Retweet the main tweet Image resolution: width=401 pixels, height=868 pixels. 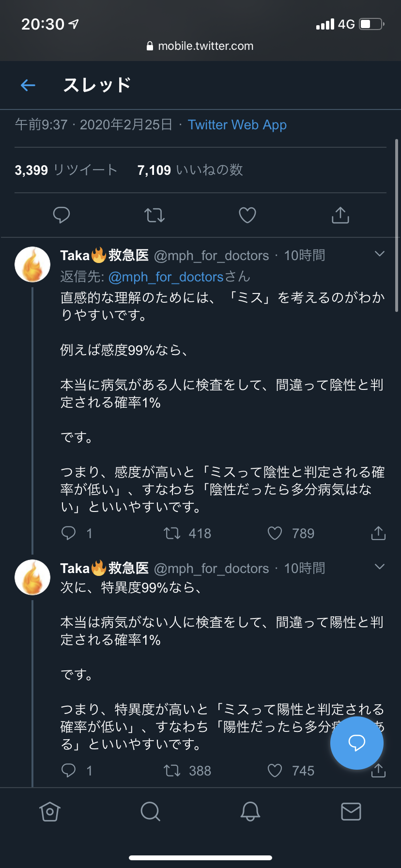tap(154, 215)
